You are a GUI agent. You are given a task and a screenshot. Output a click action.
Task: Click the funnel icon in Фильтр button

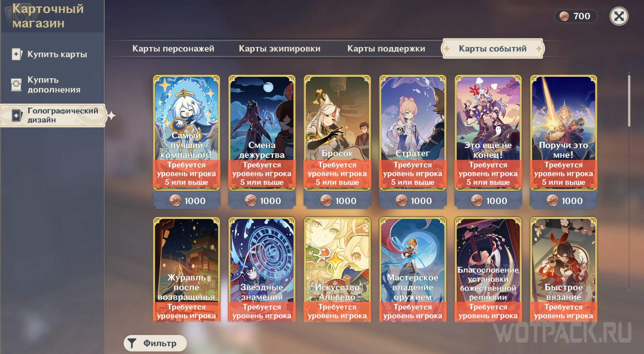click(x=132, y=344)
